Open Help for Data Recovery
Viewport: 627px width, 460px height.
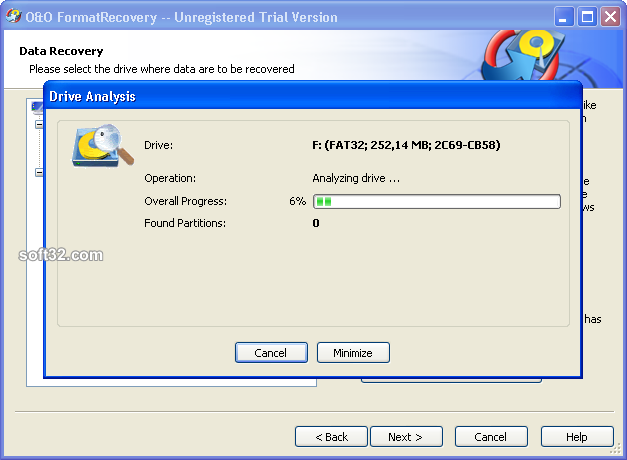click(577, 437)
